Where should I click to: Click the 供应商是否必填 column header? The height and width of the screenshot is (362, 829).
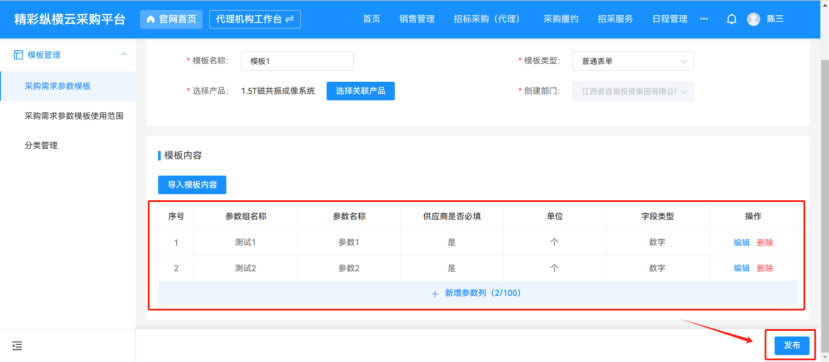coord(452,216)
